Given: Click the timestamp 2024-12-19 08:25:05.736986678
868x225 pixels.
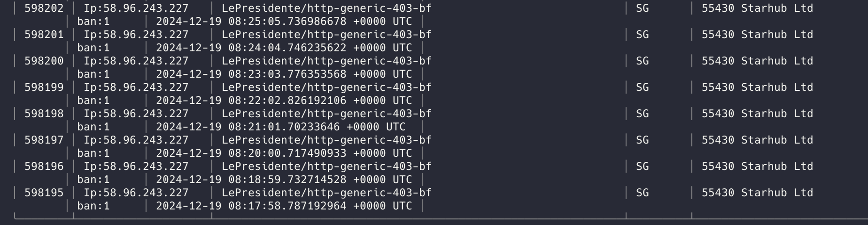Looking at the screenshot, I should [x=251, y=22].
